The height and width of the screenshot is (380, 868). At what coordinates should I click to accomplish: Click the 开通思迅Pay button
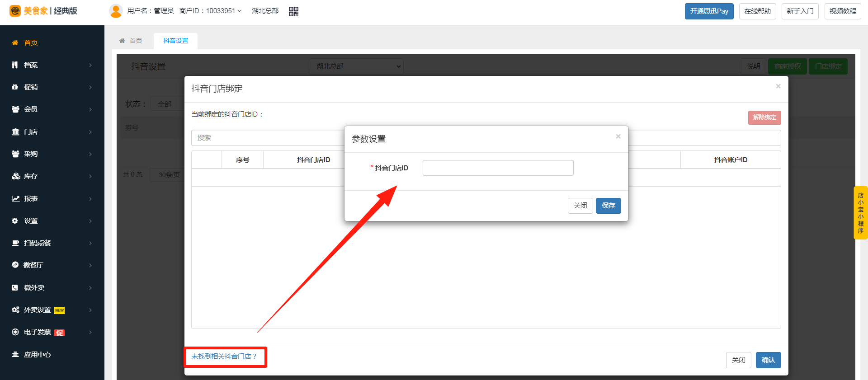[x=709, y=11]
